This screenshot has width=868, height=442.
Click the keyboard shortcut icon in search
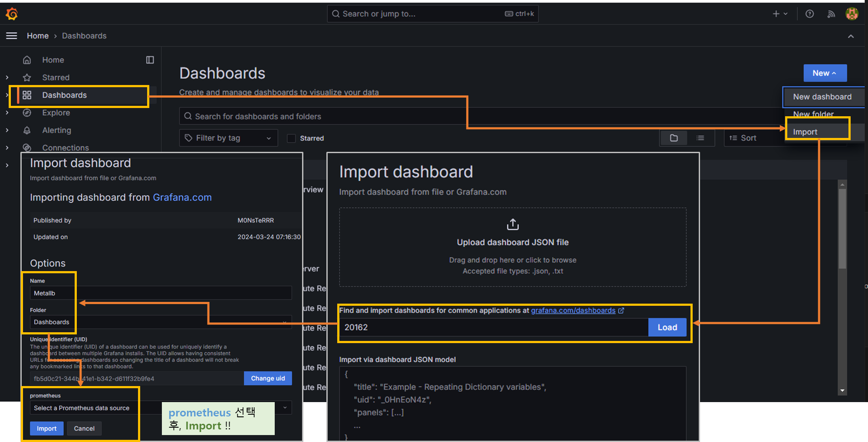[x=509, y=14]
